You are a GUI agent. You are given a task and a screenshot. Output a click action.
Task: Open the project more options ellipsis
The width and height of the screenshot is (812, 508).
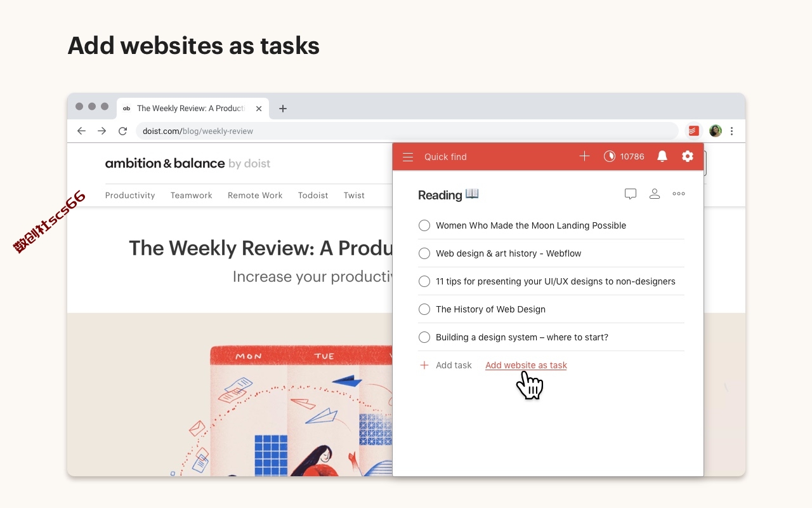[679, 194]
